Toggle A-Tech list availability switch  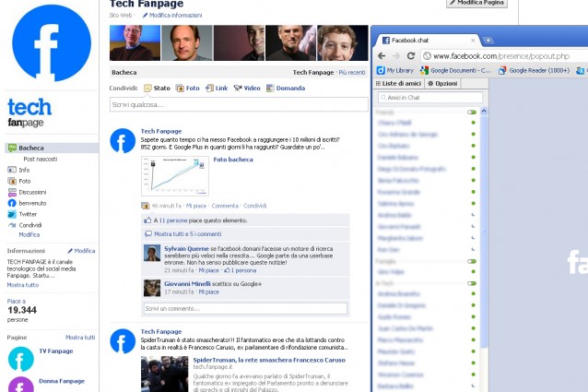(472, 283)
